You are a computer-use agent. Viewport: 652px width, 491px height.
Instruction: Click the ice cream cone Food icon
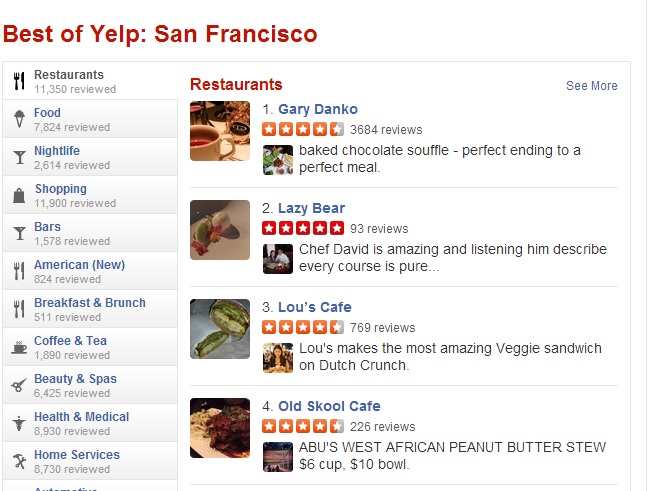pyautogui.click(x=19, y=120)
